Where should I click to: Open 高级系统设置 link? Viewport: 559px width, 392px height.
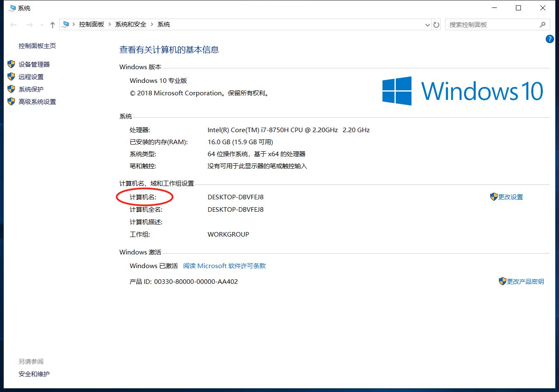[37, 102]
